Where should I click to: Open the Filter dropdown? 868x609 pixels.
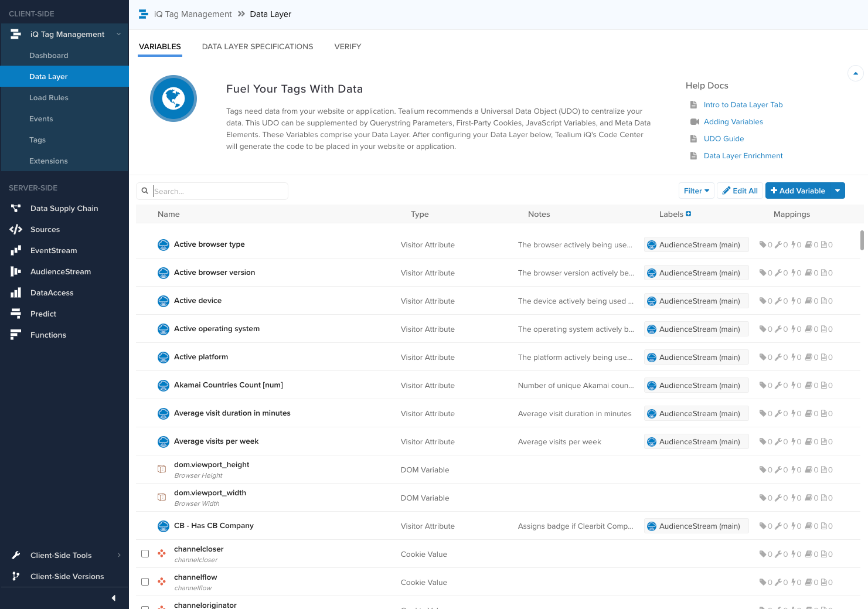tap(696, 190)
